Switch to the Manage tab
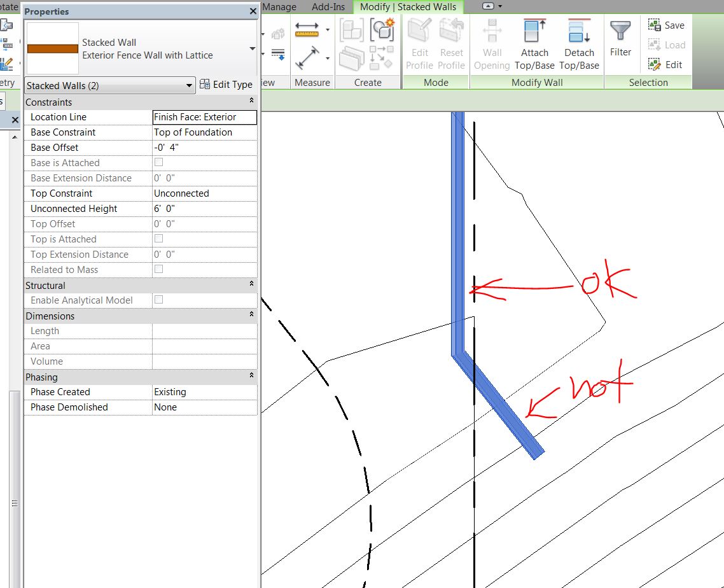 click(x=279, y=7)
